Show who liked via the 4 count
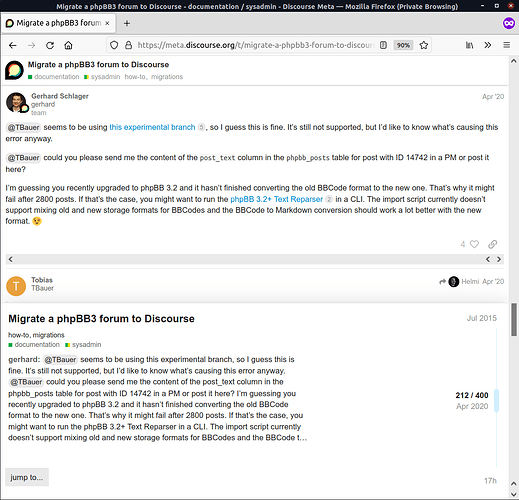 coord(463,244)
